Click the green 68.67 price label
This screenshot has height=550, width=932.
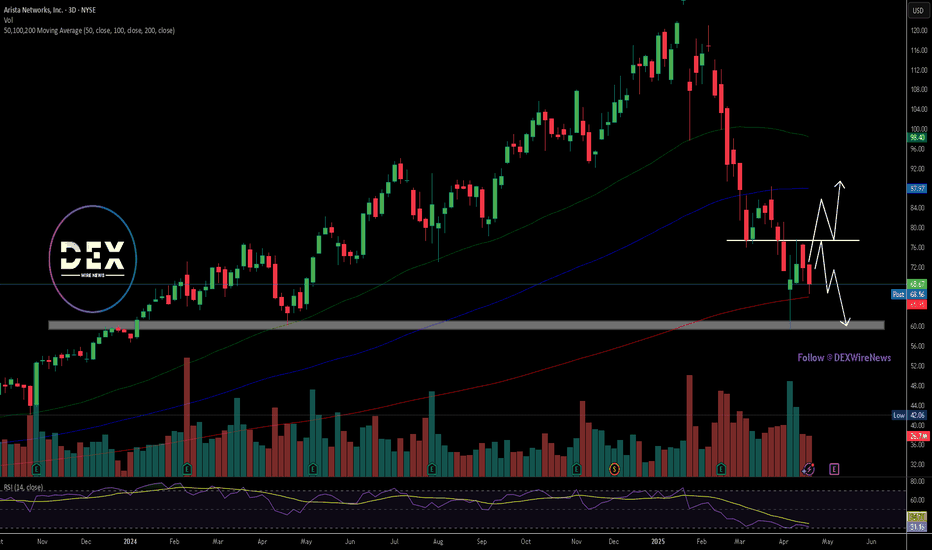[x=917, y=284]
